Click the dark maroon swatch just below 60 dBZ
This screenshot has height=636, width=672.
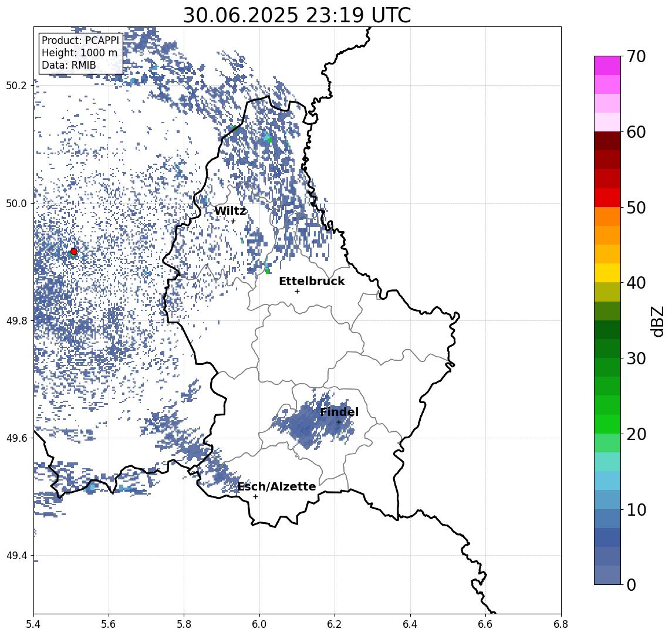[x=607, y=141]
